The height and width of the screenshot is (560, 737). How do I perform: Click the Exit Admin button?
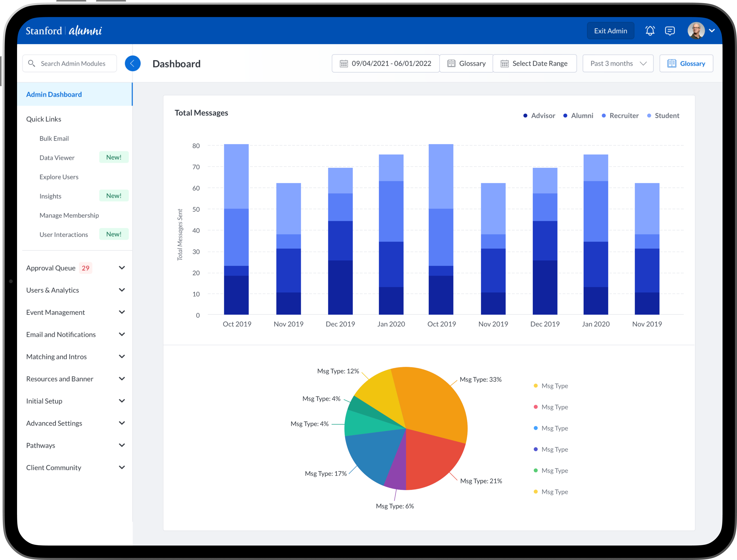tap(610, 31)
